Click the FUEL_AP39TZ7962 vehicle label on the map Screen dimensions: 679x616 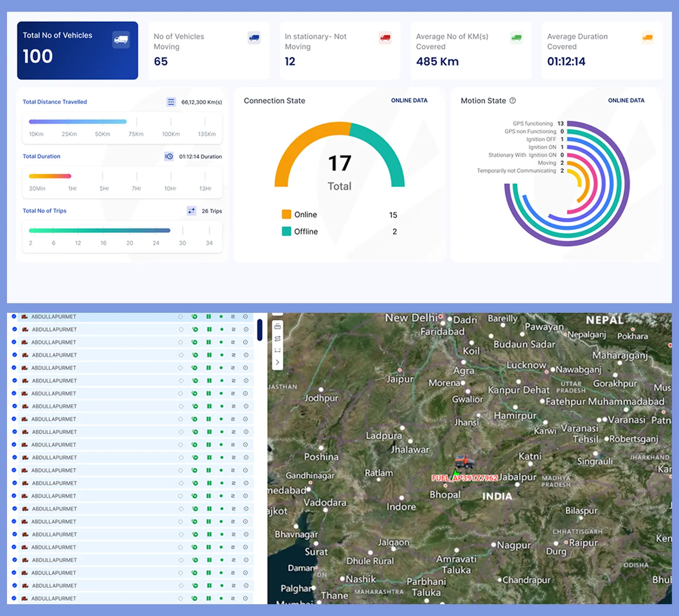point(465,478)
